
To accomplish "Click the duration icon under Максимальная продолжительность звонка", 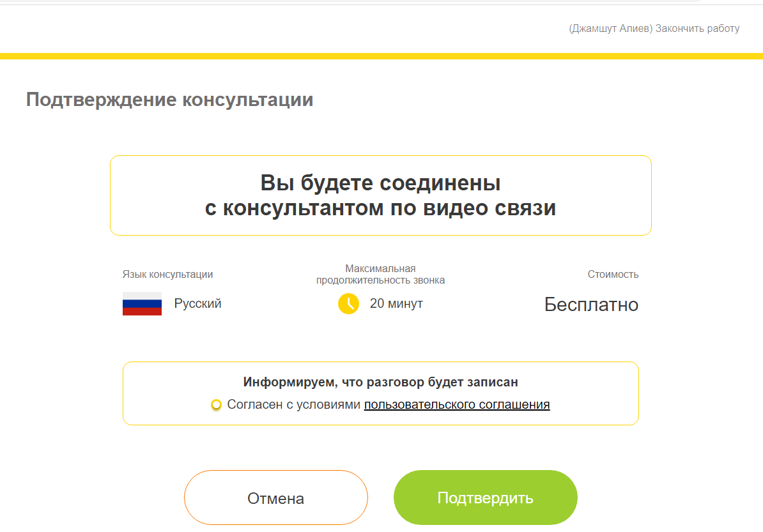I will click(348, 304).
